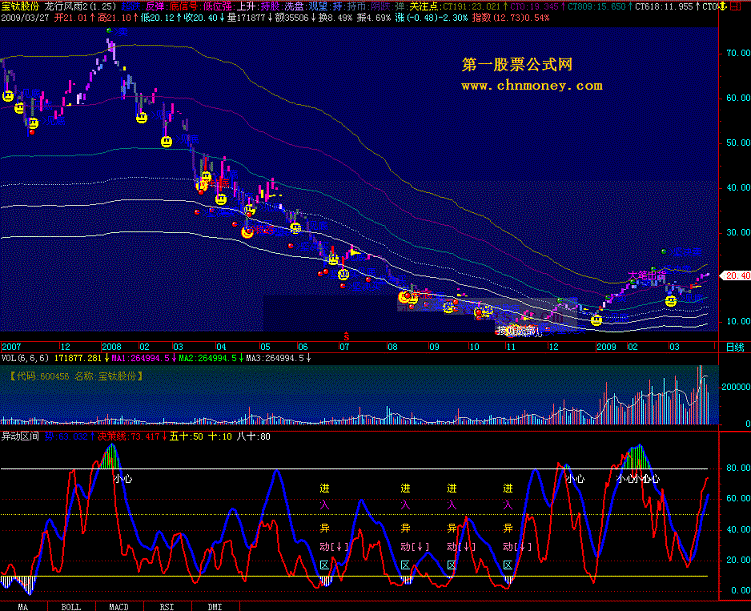Screen dimensions: 751x611
Task: Click the open price 开21.01
Action: point(71,18)
